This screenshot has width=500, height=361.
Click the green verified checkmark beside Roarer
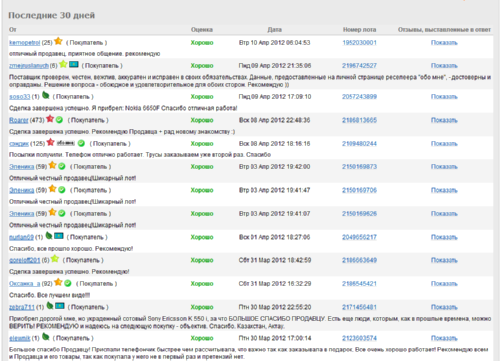pos(59,120)
